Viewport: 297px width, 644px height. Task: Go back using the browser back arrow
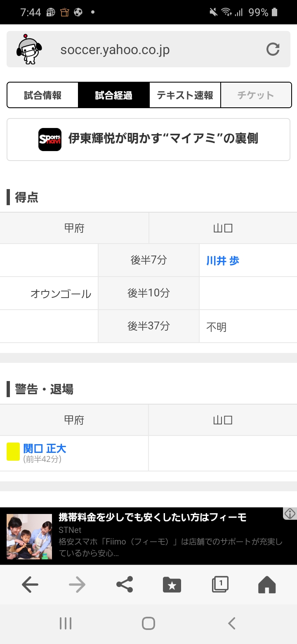30,584
